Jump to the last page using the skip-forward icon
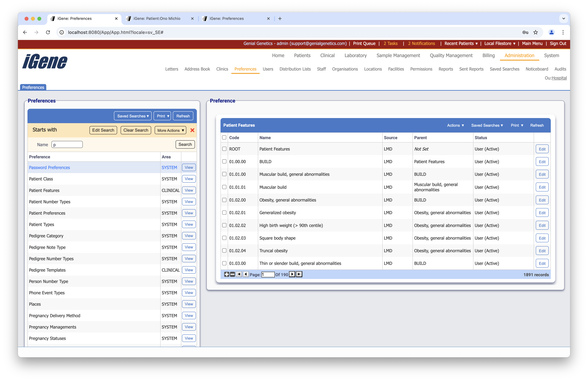Viewport: 588px width, 381px height. [x=299, y=274]
